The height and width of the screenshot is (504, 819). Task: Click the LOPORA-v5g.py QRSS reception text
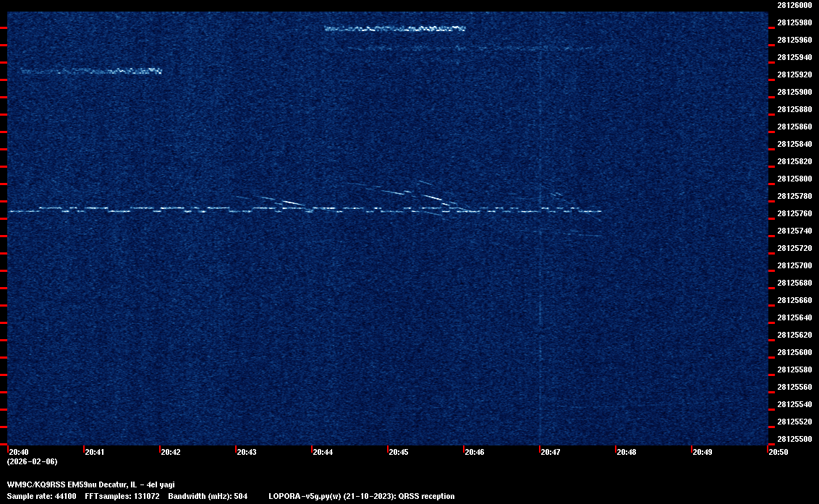click(x=361, y=497)
